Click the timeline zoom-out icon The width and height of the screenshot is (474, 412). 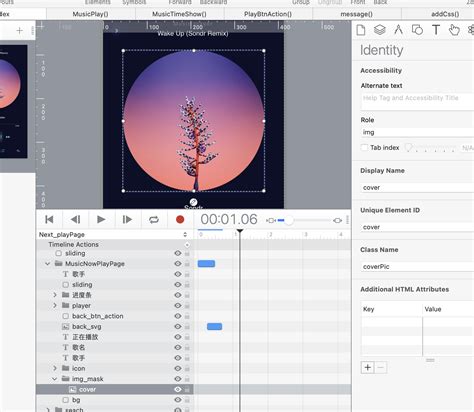coord(271,220)
